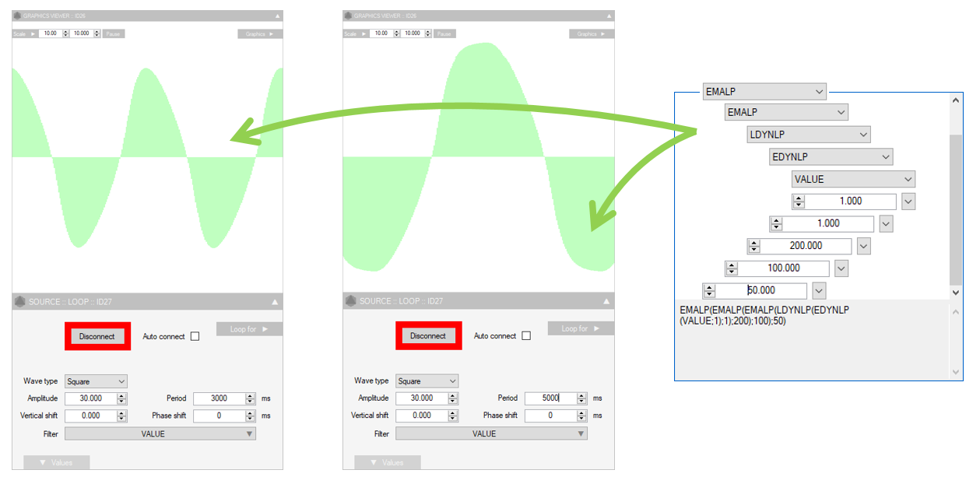Expand Values section in Period 3000 panel
The width and height of the screenshot is (980, 484).
[56, 462]
